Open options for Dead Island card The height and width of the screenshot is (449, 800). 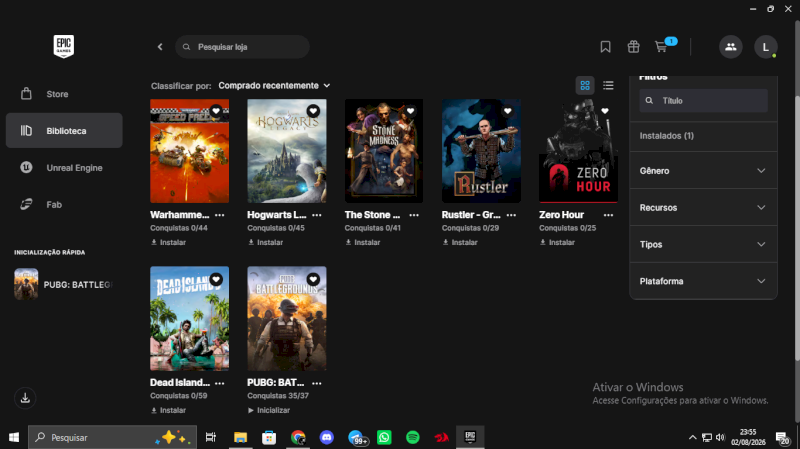coord(219,383)
